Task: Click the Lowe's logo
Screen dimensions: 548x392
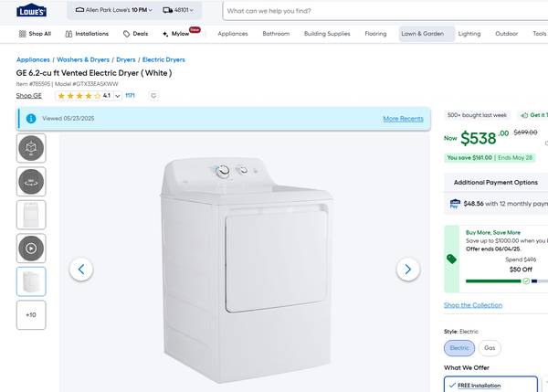Action: tap(32, 11)
